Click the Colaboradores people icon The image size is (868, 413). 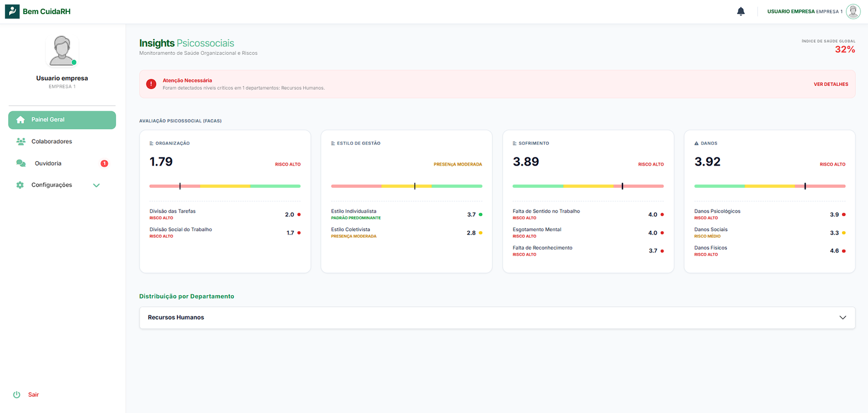click(x=21, y=142)
